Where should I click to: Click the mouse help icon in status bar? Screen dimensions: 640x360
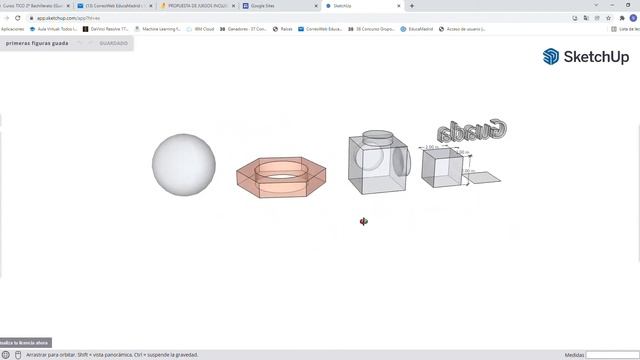[x=18, y=355]
